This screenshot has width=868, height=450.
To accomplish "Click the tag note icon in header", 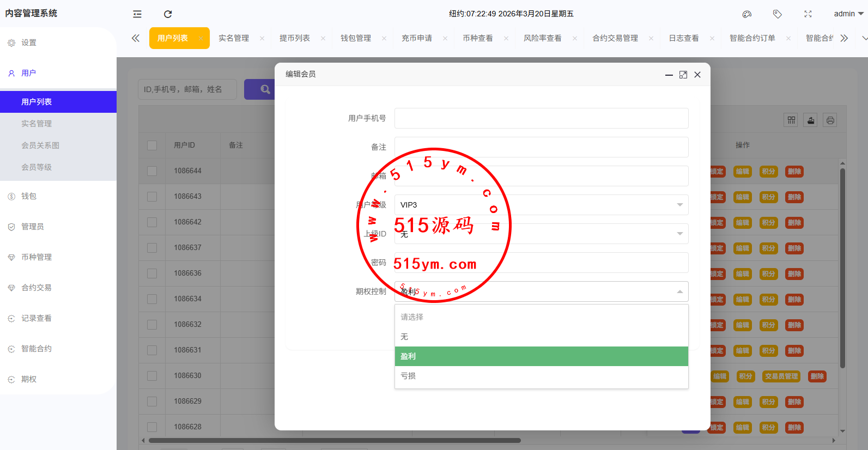I will click(x=778, y=14).
